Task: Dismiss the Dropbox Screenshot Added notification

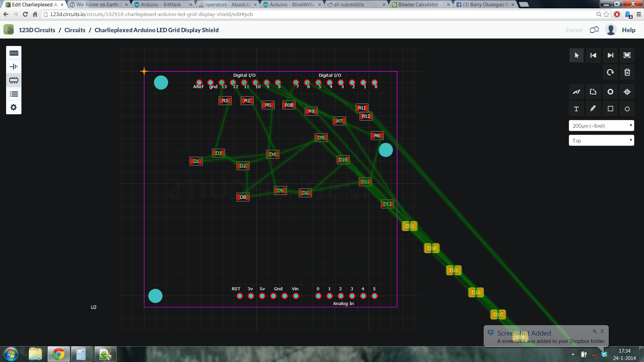Action: (x=603, y=331)
